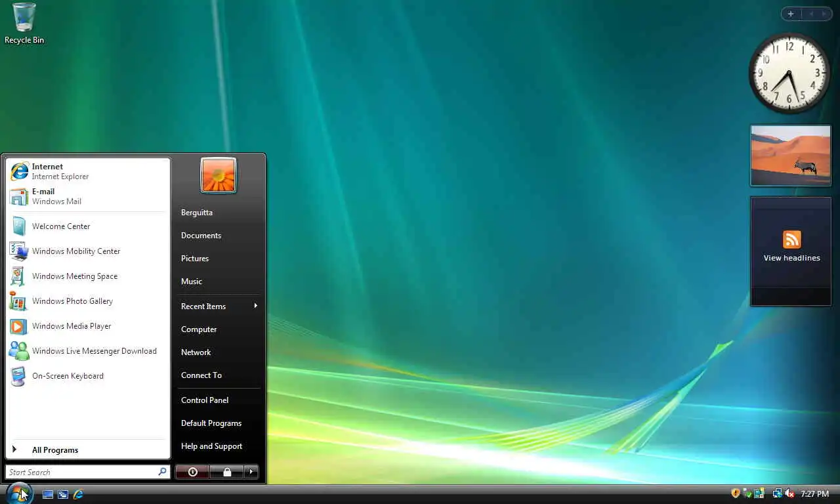Image resolution: width=840 pixels, height=504 pixels.
Task: Open Music folder
Action: click(x=219, y=282)
